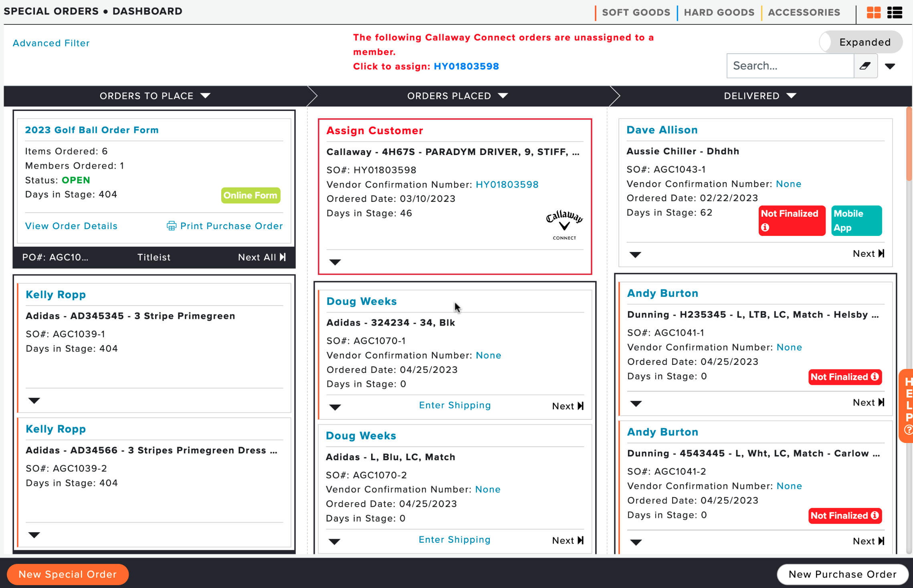The height and width of the screenshot is (588, 913).
Task: Switch to list view icon
Action: tap(895, 12)
